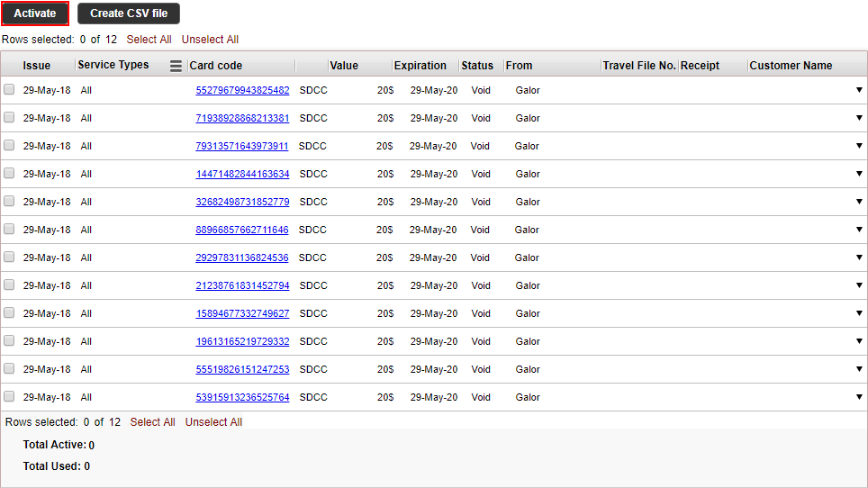Expand the row arrow for card 55519826151247253
The height and width of the screenshot is (488, 868).
[859, 369]
